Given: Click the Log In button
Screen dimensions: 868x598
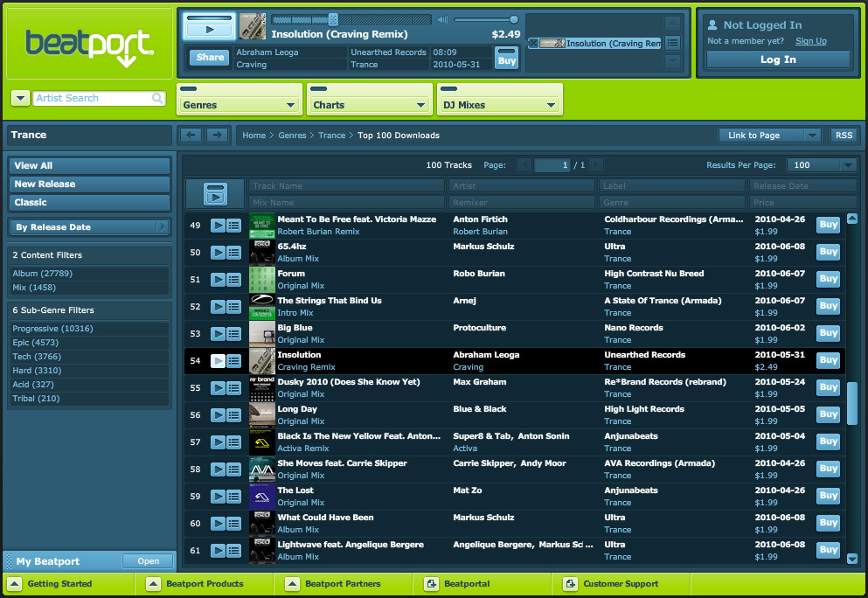Looking at the screenshot, I should [x=778, y=59].
